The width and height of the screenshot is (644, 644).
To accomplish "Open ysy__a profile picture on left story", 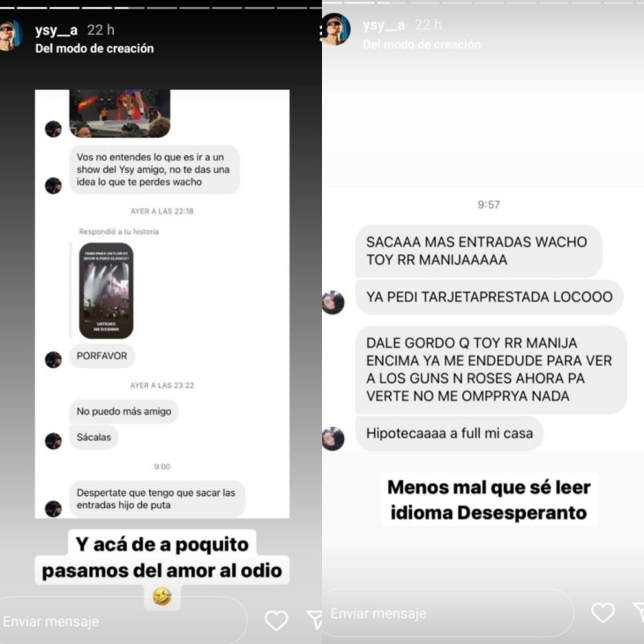I will pos(10,36).
